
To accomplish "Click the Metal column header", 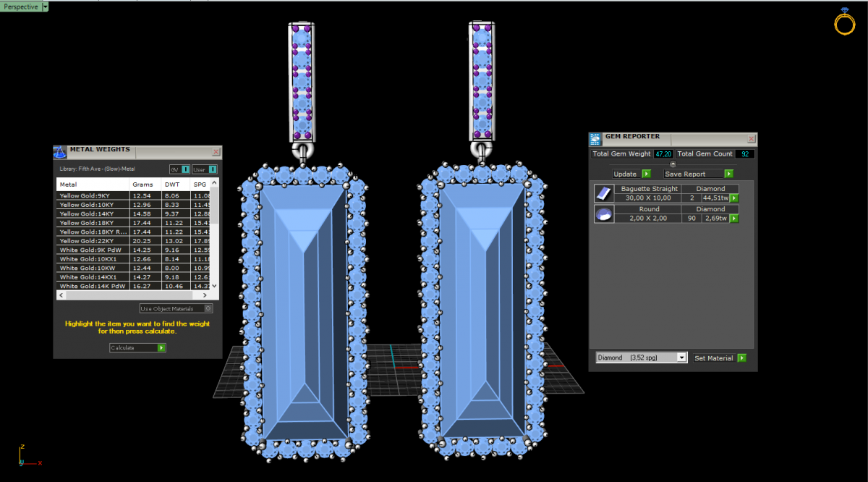I will pos(93,185).
